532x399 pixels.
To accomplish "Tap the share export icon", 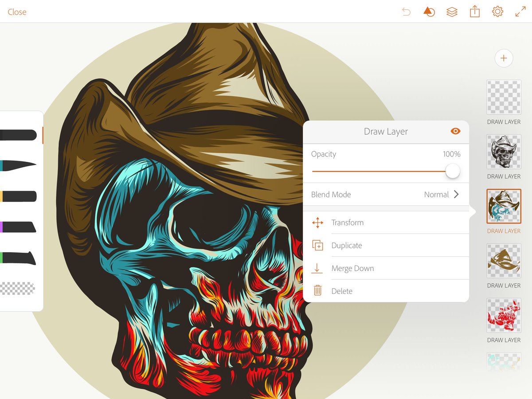I will [475, 12].
